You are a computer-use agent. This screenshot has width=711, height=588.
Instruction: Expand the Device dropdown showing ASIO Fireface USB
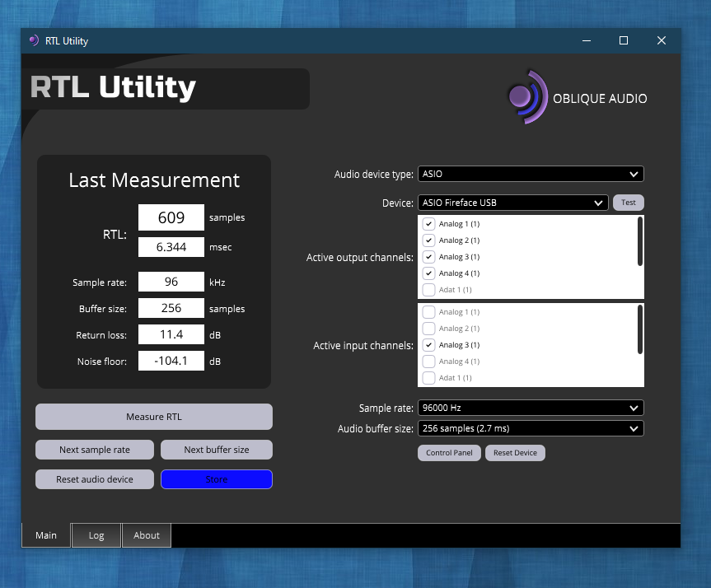coord(512,203)
